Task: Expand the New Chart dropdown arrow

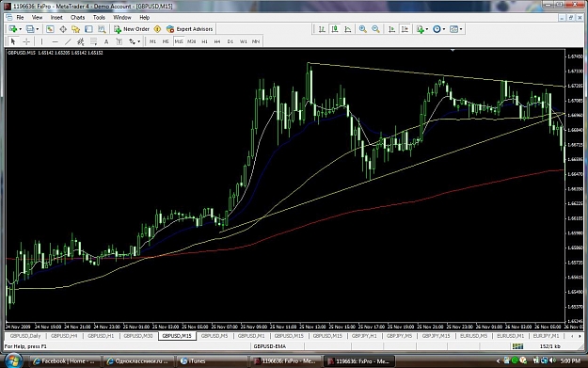Action: point(20,29)
